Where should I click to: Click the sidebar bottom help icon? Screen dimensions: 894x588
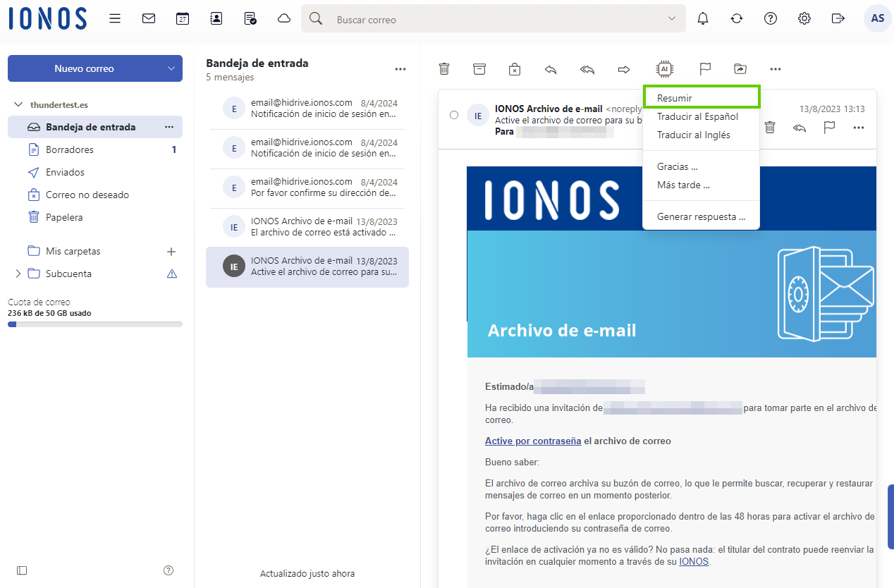[x=169, y=570]
